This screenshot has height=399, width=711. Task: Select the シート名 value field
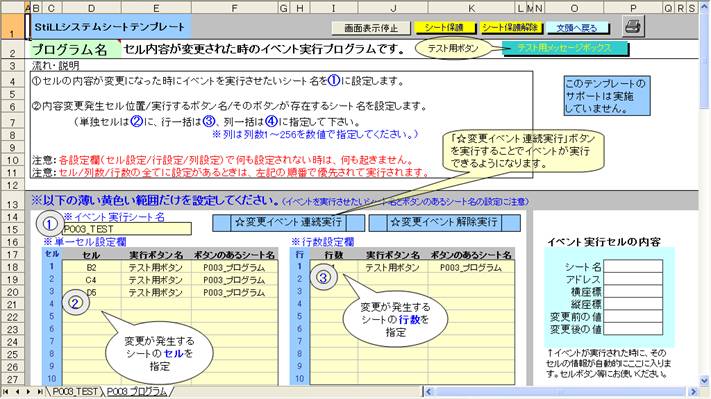click(x=633, y=267)
